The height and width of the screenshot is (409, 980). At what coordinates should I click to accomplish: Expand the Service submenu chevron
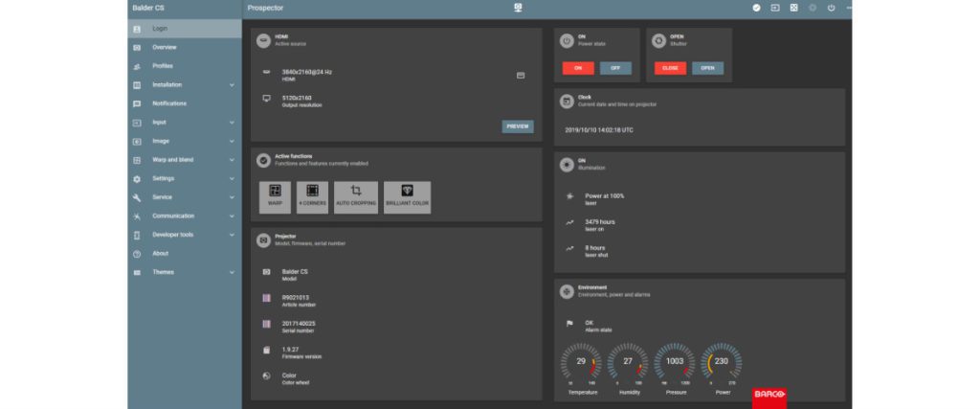pos(232,197)
